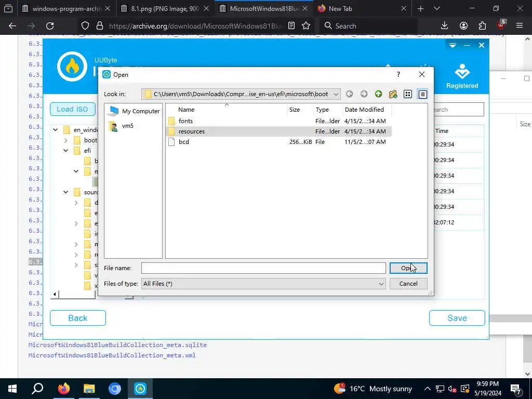Switch Open dialog to list view
Image resolution: width=532 pixels, height=399 pixels.
408,94
